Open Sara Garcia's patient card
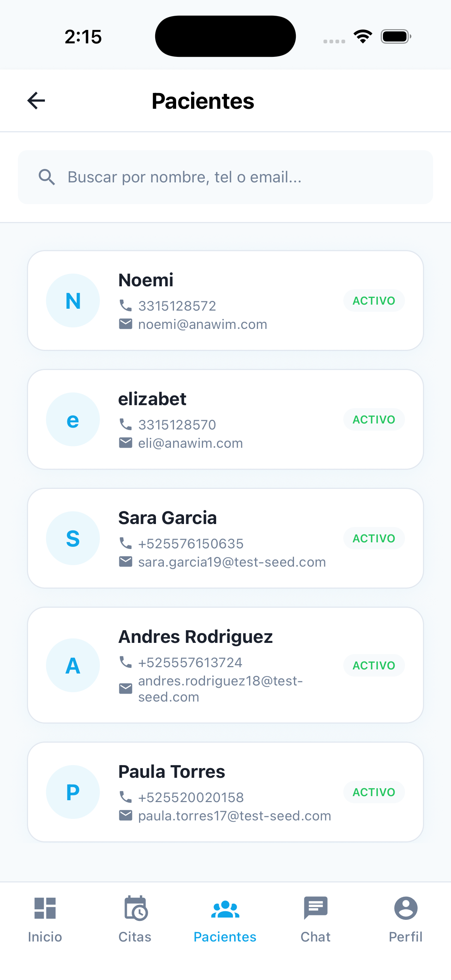 pyautogui.click(x=225, y=538)
